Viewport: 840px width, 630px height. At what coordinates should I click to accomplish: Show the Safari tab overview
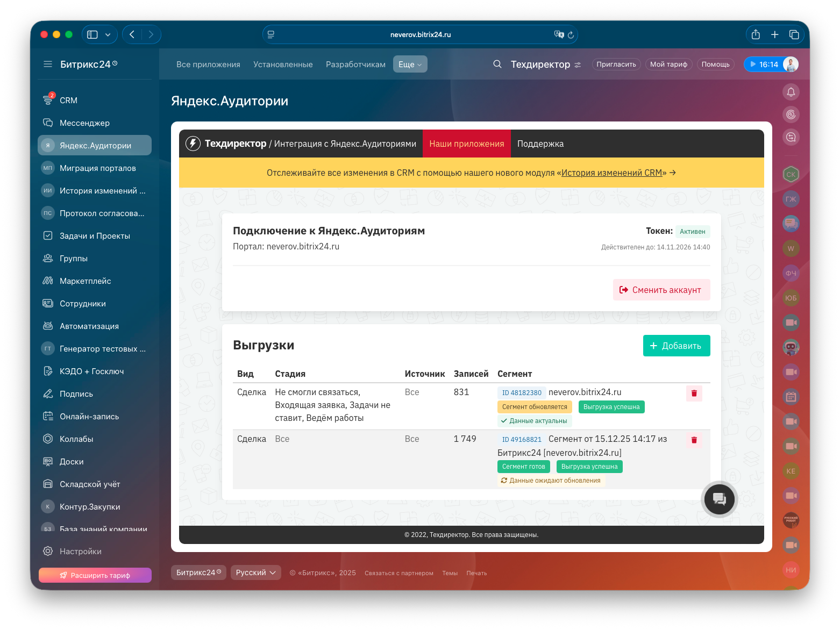794,34
